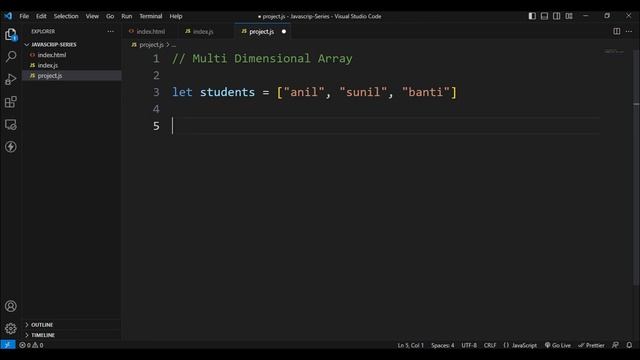This screenshot has height=360, width=640.
Task: Click the Prettier status bar item
Action: tap(591, 345)
